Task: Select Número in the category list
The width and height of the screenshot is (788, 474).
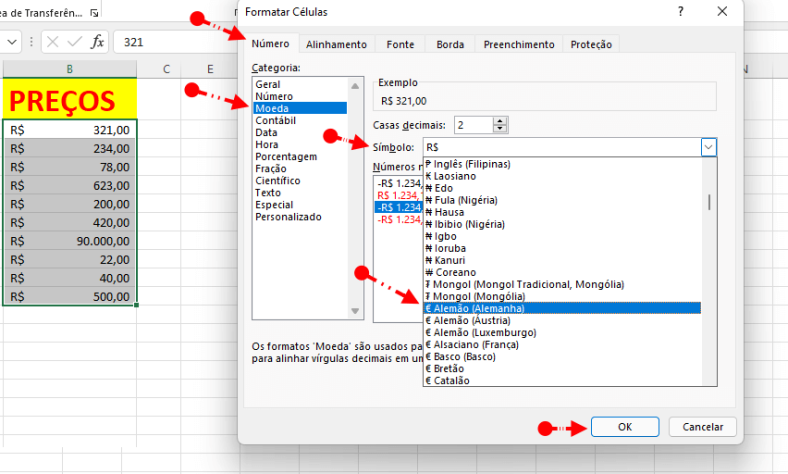Action: (x=300, y=97)
